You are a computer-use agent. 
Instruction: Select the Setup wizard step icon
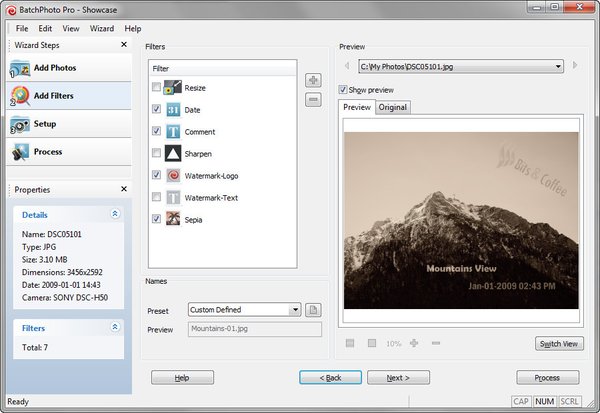[18, 125]
